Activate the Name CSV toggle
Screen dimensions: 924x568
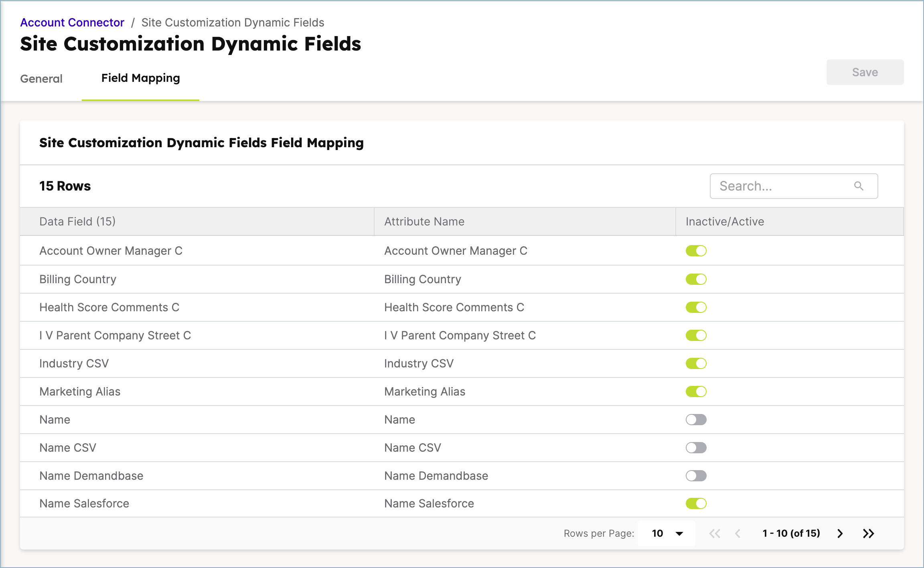[x=696, y=448]
